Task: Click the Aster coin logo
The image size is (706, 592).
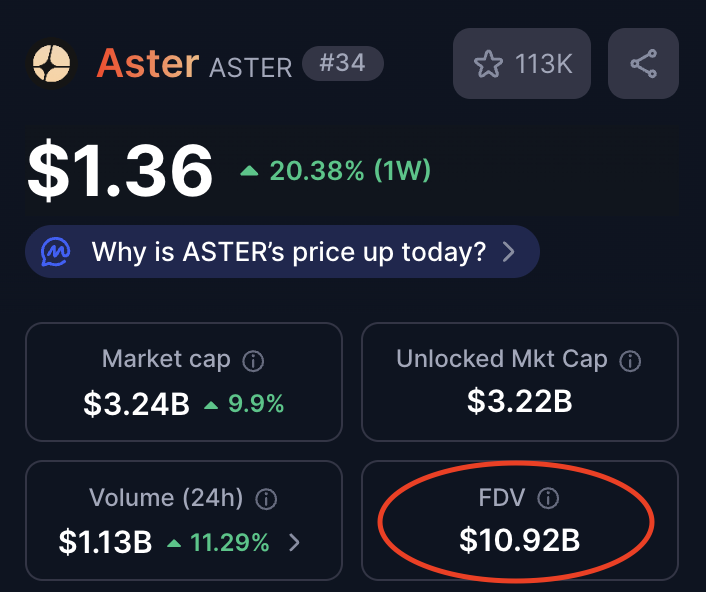Action: tap(50, 64)
